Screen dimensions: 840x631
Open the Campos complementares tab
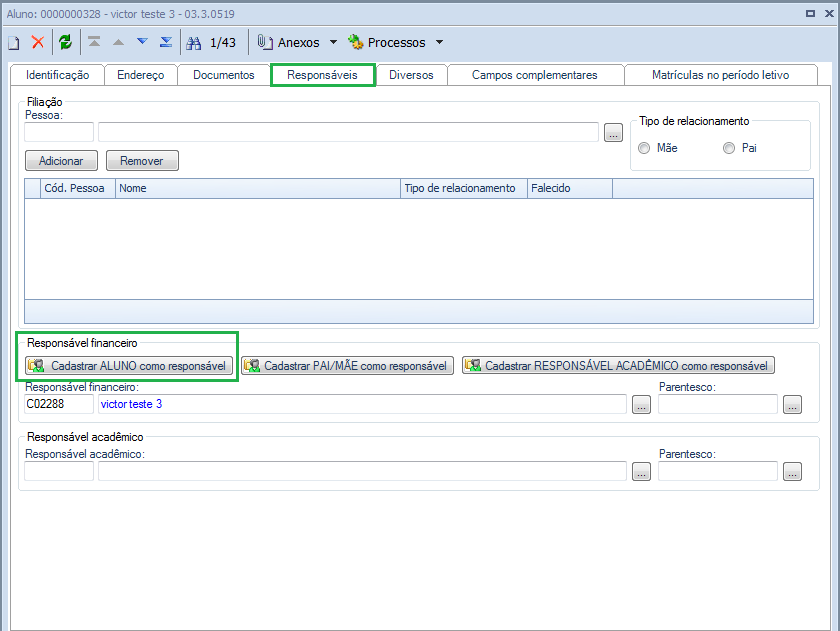[x=535, y=75]
